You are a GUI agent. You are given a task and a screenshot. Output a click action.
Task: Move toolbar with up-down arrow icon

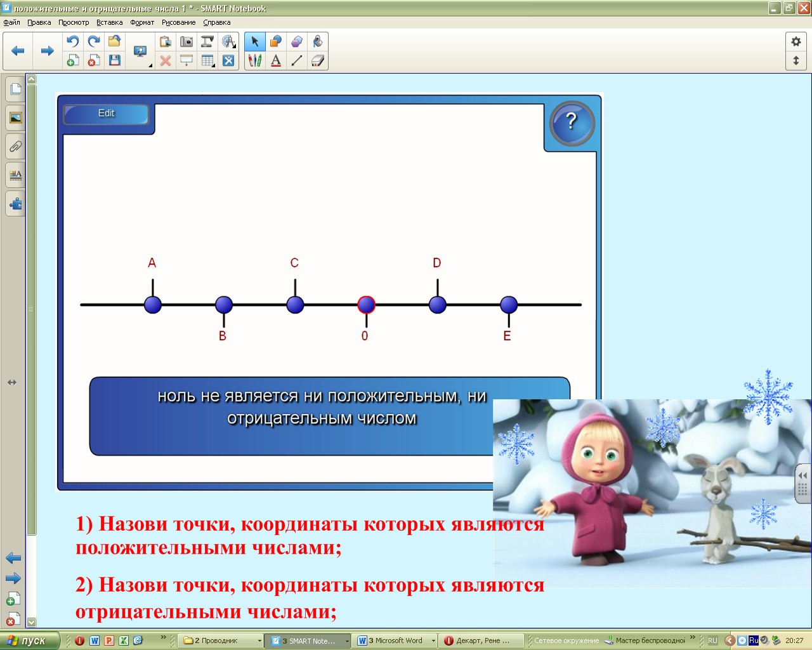coord(796,61)
